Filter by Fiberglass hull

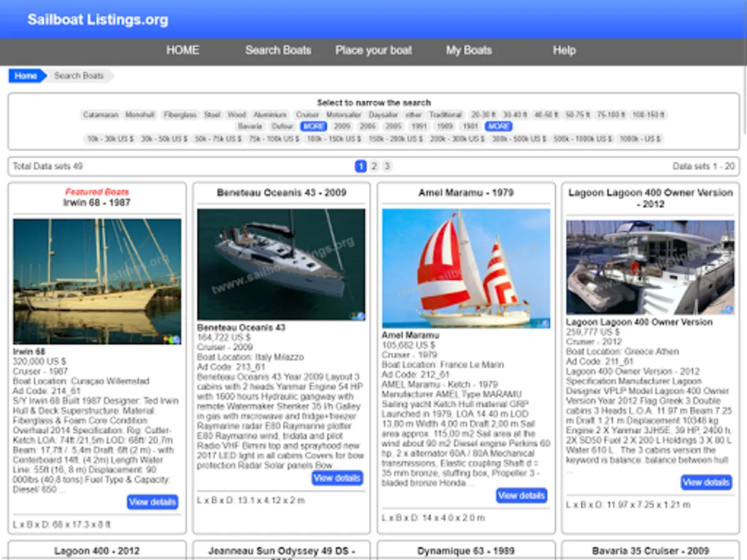tap(181, 115)
